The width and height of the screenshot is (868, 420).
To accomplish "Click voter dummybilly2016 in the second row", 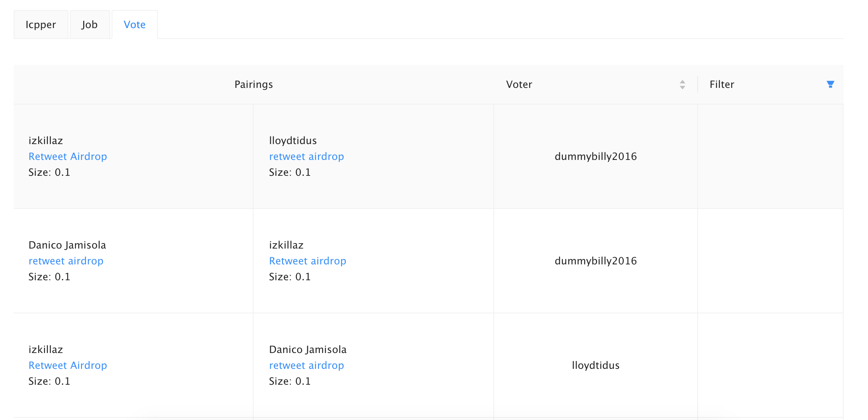I will coord(595,261).
